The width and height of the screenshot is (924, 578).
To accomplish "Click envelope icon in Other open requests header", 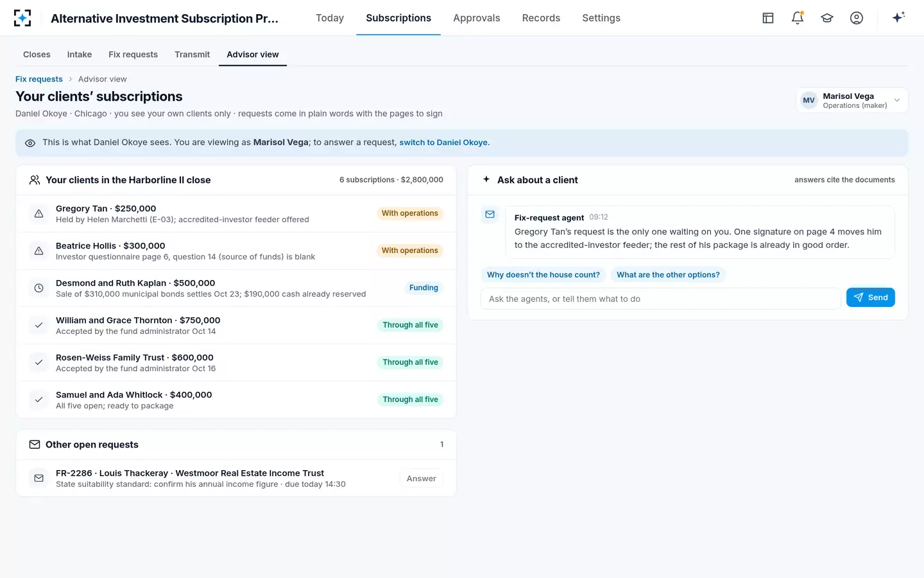I will 35,444.
